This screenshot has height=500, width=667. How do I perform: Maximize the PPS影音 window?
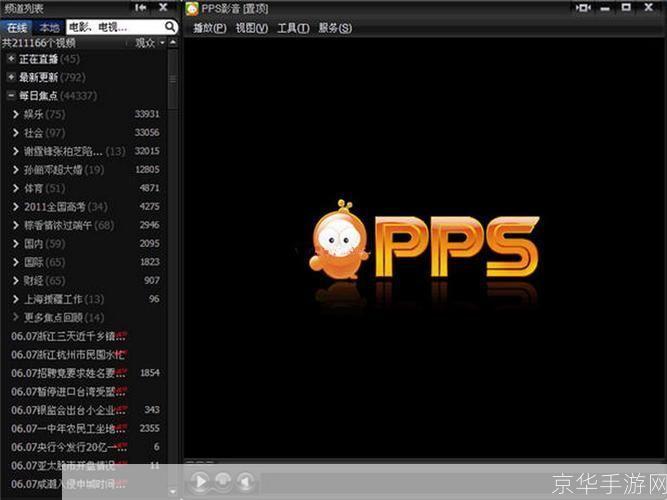point(626,7)
